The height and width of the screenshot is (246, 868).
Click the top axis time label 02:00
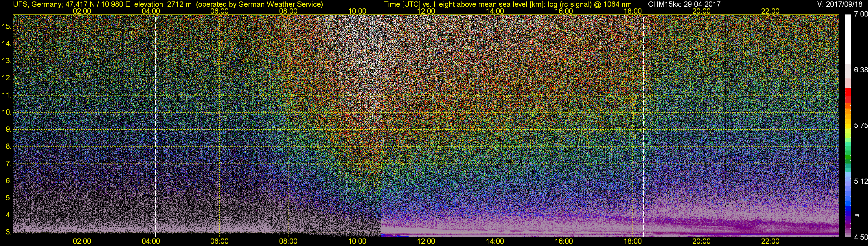point(82,11)
